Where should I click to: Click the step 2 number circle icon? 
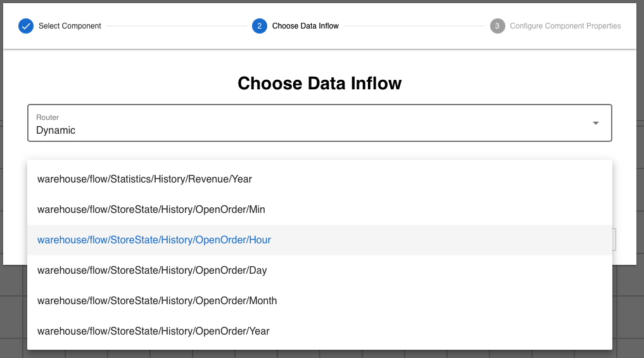click(259, 26)
